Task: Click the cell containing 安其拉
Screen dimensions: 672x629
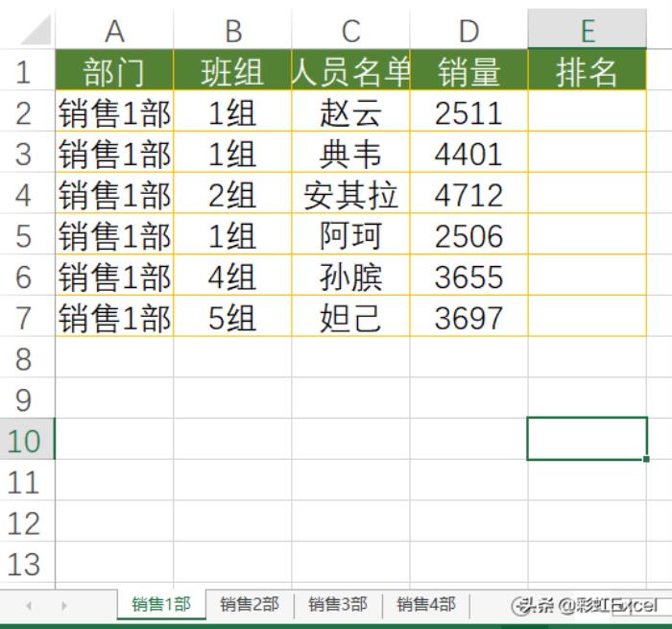Action: pyautogui.click(x=350, y=195)
